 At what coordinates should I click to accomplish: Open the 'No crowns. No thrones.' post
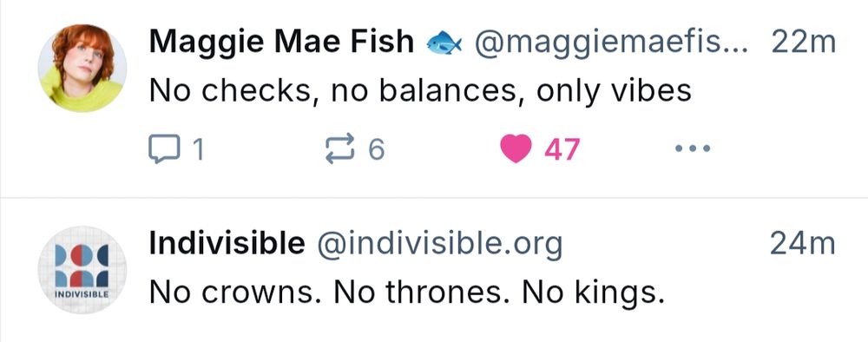point(407,293)
